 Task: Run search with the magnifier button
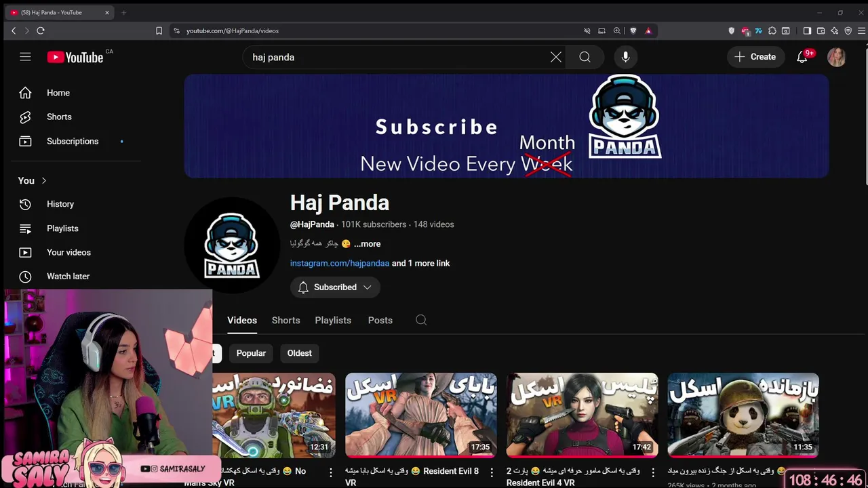(x=585, y=57)
